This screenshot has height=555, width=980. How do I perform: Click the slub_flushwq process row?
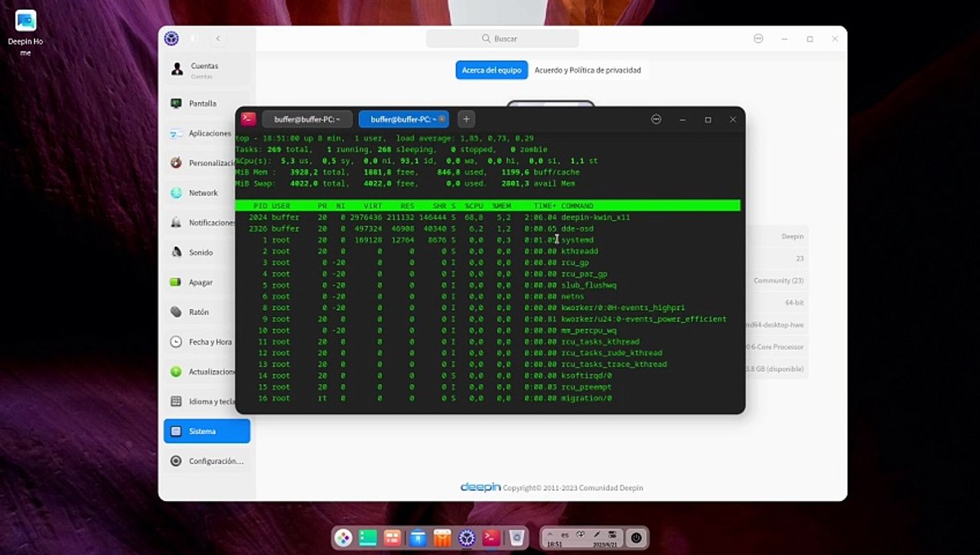coord(487,285)
